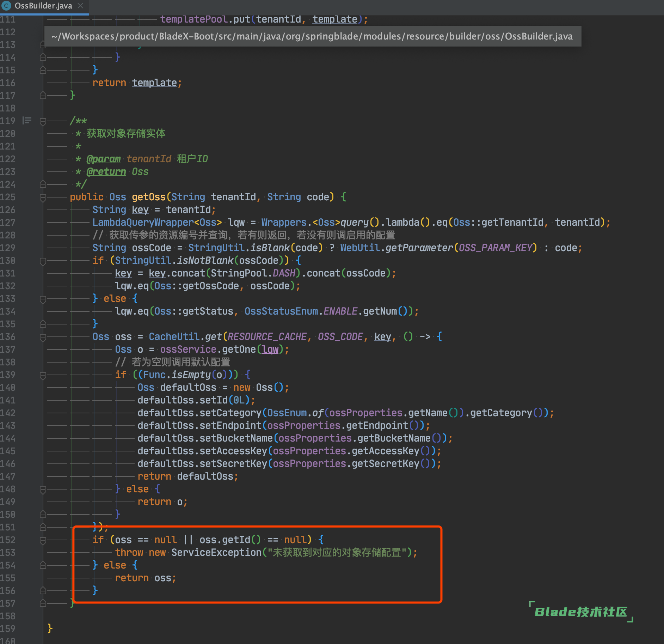
Task: Click 'return oss' on line 155
Action: click(143, 578)
